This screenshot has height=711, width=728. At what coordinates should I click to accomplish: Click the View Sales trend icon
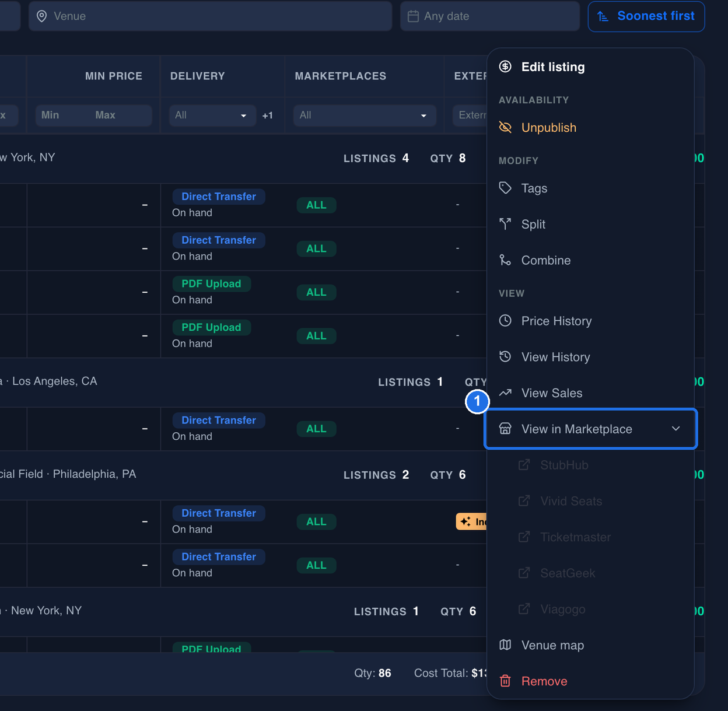pos(505,393)
